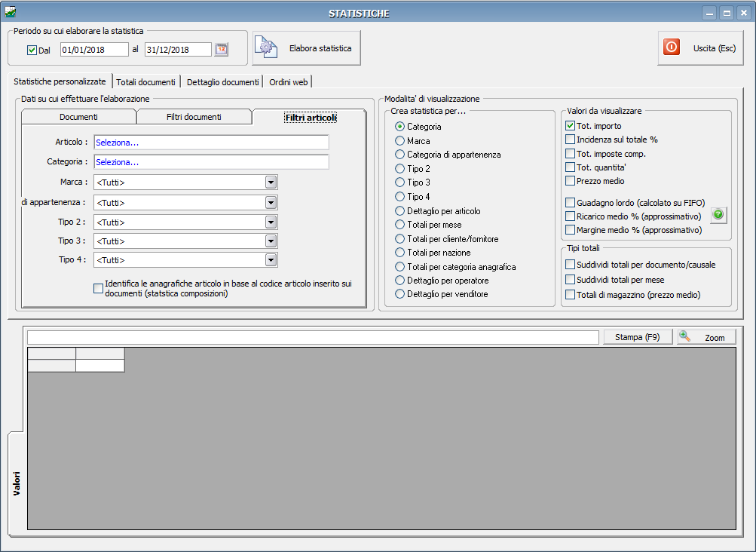Enable the Incidenza sul totale % checkbox
Image resolution: width=756 pixels, height=552 pixels.
570,140
